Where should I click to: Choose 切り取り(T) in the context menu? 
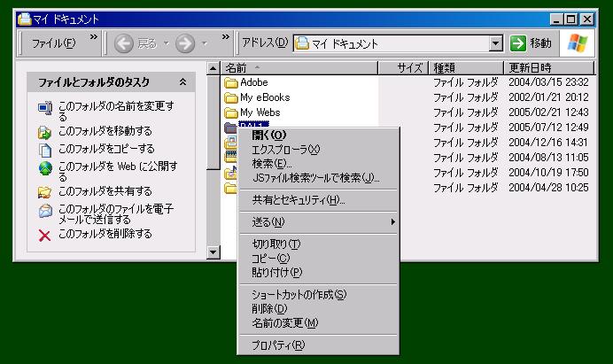click(318, 244)
